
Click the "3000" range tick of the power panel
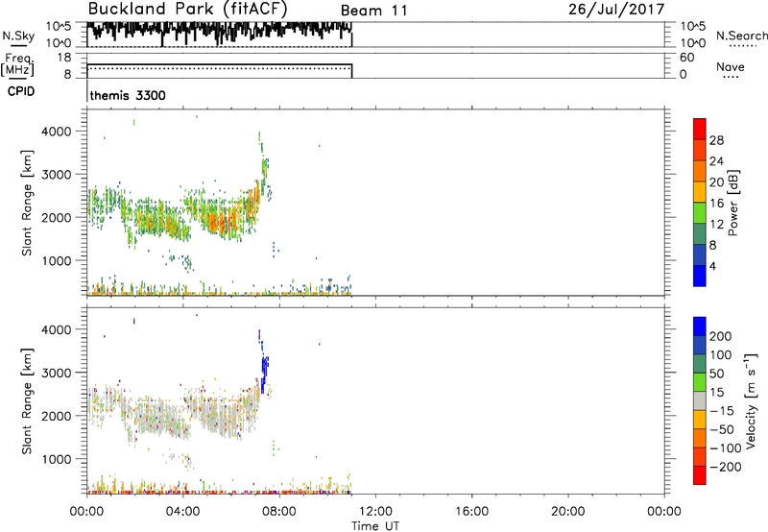coord(57,175)
